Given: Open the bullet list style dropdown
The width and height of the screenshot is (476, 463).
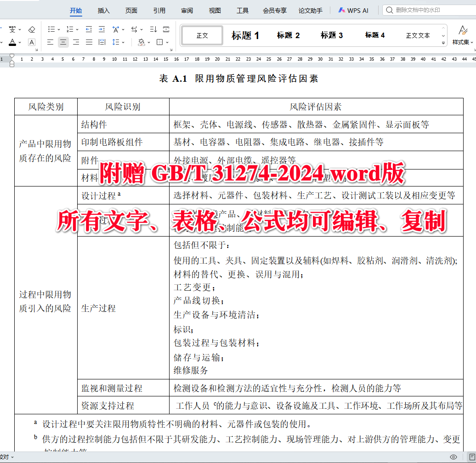Looking at the screenshot, I should coord(59,30).
